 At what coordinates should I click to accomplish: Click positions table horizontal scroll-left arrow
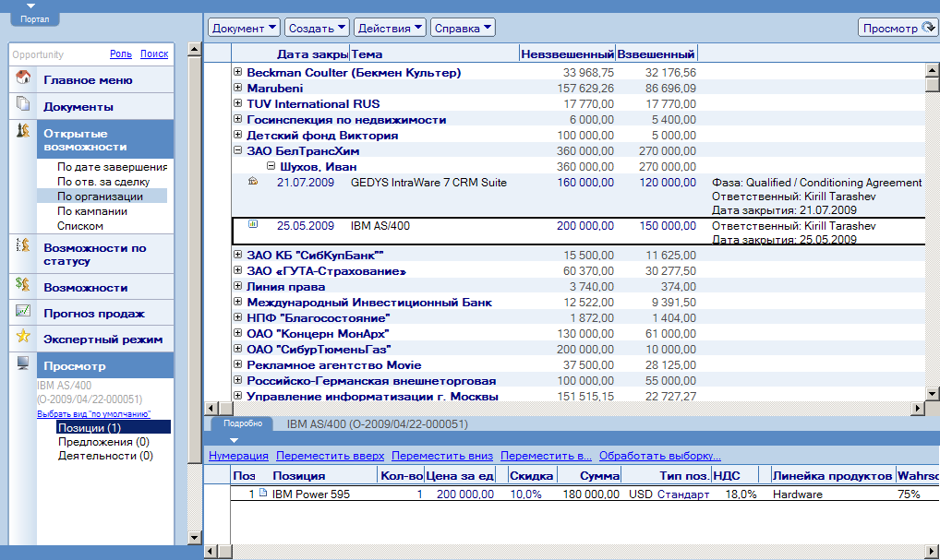click(x=211, y=551)
